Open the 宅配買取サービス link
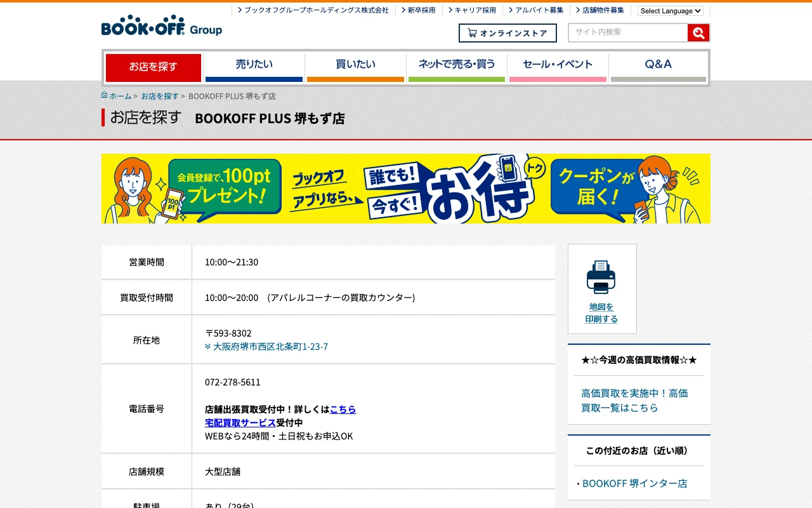The height and width of the screenshot is (508, 812). 240,422
